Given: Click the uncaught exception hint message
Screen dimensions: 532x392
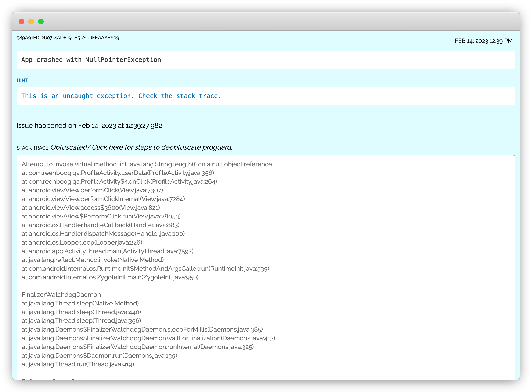Looking at the screenshot, I should 121,96.
